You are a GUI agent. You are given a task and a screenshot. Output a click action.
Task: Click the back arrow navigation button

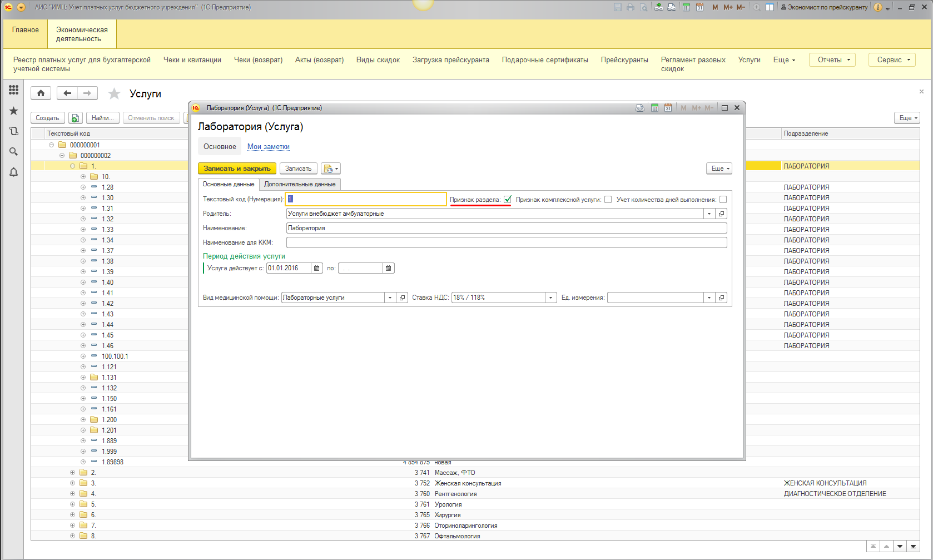click(67, 93)
